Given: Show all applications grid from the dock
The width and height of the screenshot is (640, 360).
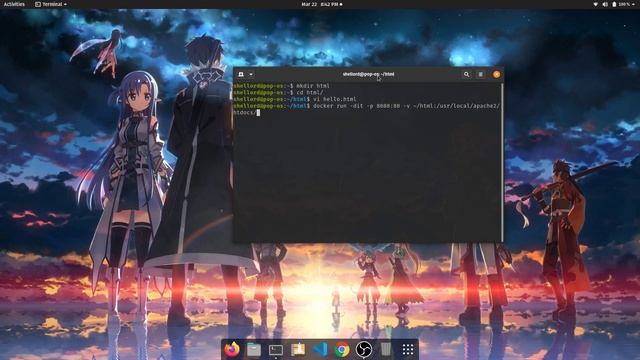Looking at the screenshot, I should (408, 349).
